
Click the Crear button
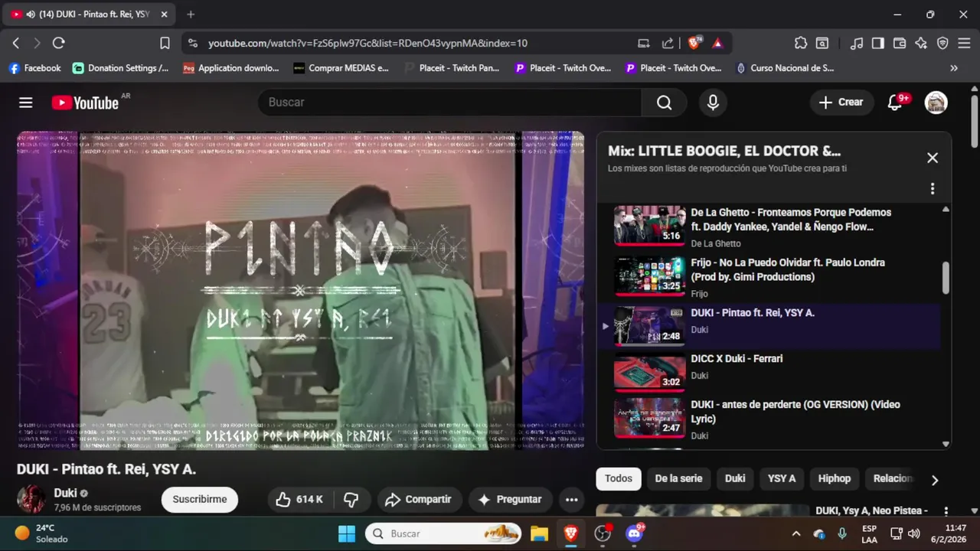(x=841, y=103)
